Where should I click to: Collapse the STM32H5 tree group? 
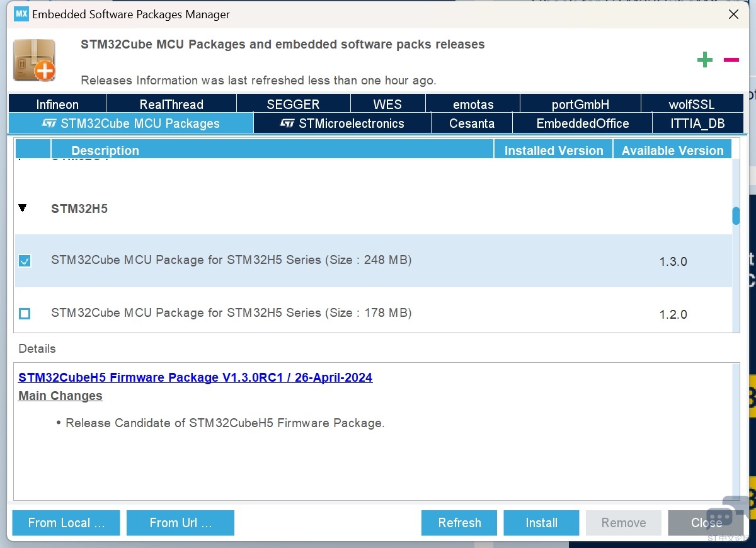[x=23, y=207]
